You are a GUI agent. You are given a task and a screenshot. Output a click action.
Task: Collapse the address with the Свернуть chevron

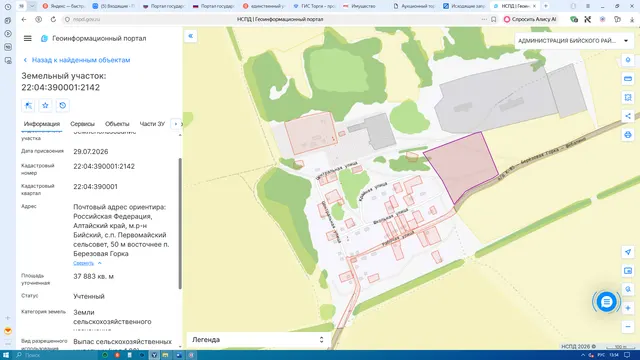pos(100,263)
